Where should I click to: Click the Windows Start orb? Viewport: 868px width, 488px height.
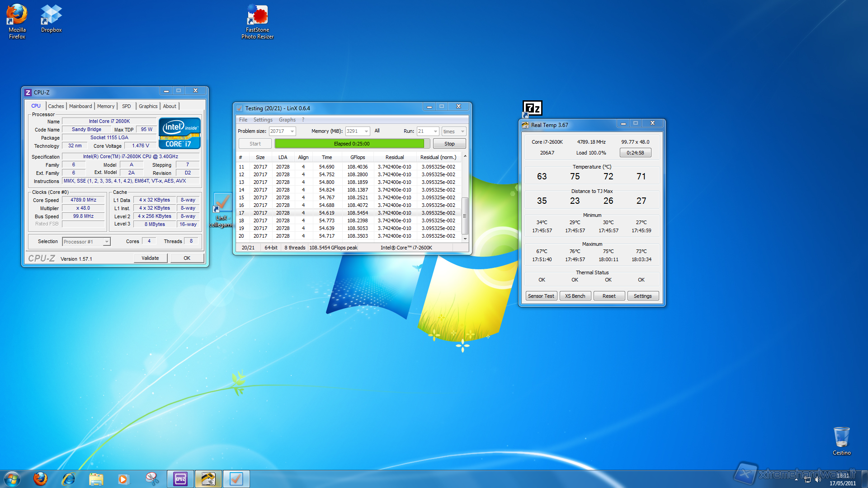point(12,479)
